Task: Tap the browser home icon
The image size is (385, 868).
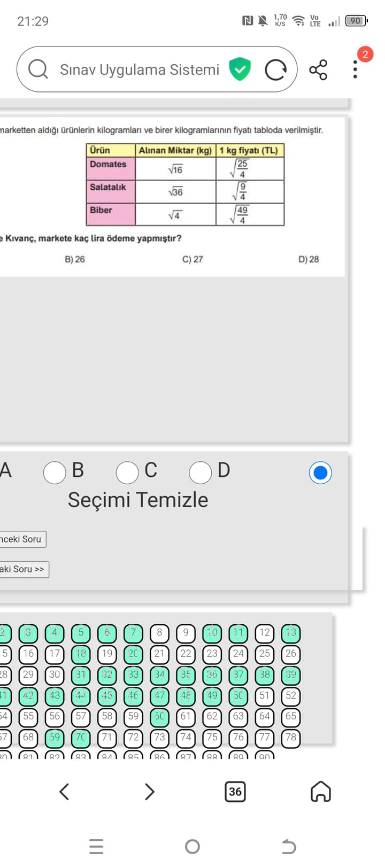Action: 321,792
